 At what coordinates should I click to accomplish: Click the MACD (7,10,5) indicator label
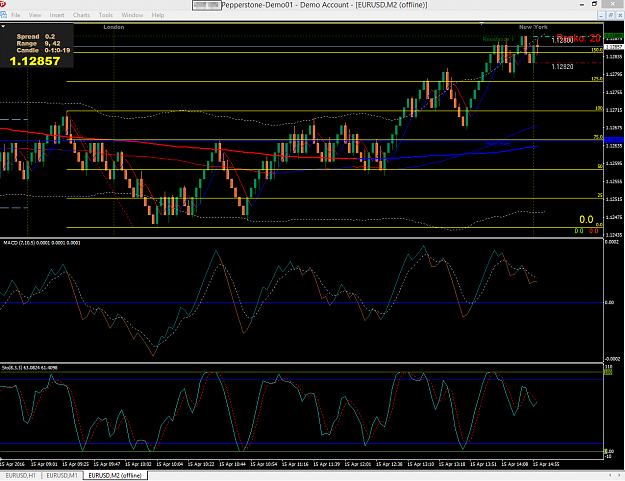(x=42, y=243)
